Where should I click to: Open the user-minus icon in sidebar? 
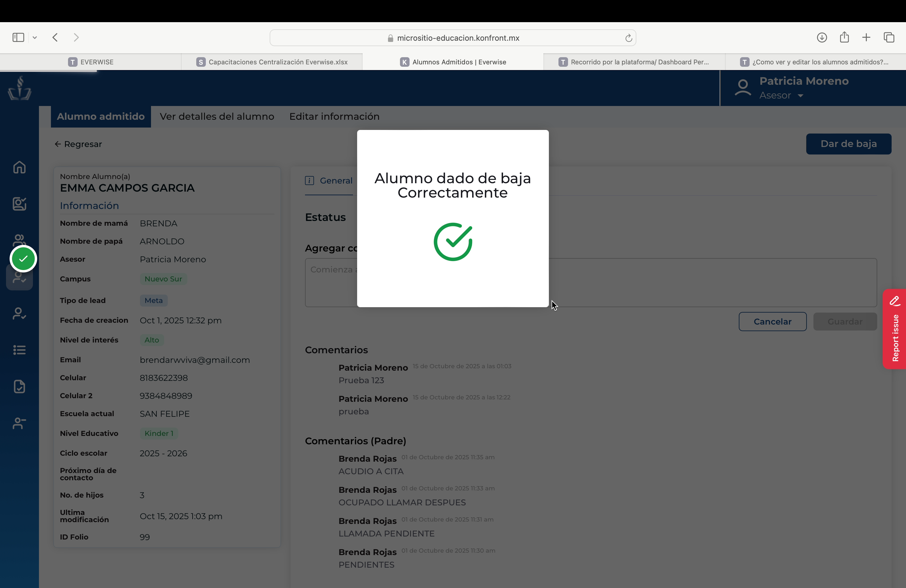[x=19, y=423]
